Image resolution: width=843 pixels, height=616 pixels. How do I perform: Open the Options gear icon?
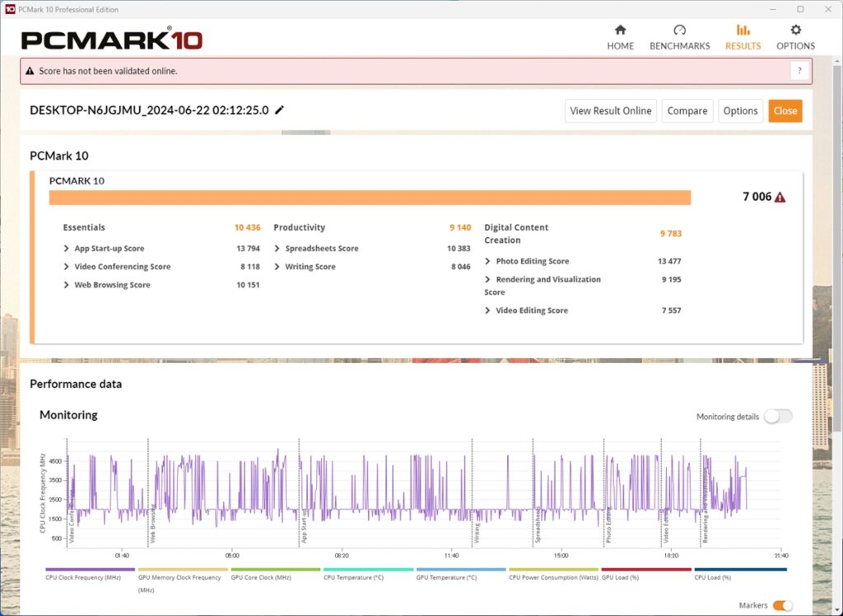click(x=795, y=30)
